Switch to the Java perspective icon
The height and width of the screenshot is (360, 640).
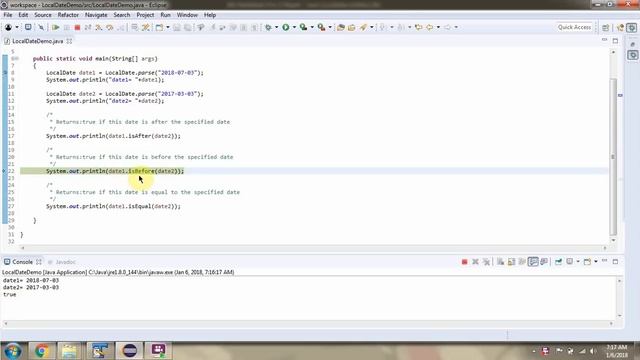[x=620, y=27]
